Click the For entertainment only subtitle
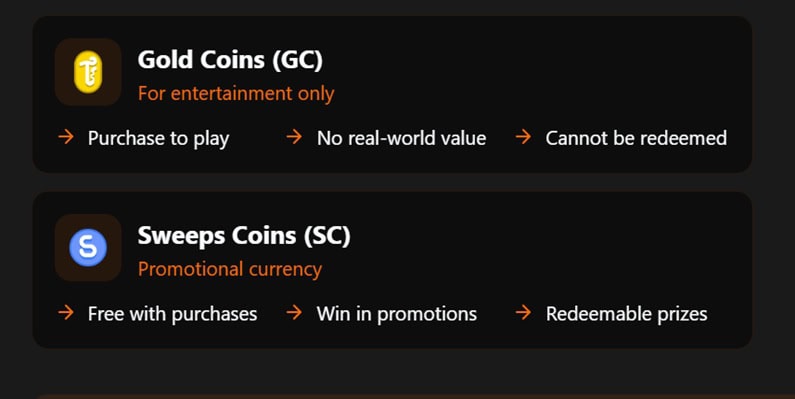 tap(236, 94)
